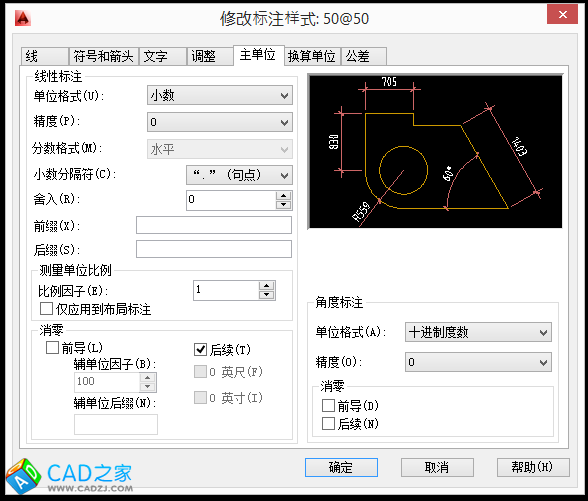Decrease 比例因子 scale factor using down arrow
The height and width of the screenshot is (501, 588).
(266, 295)
